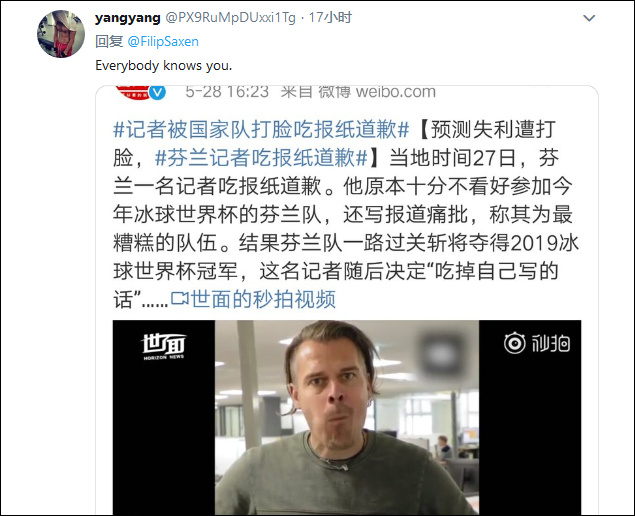Click the Chinese news paragraph in embedded image

[346, 215]
